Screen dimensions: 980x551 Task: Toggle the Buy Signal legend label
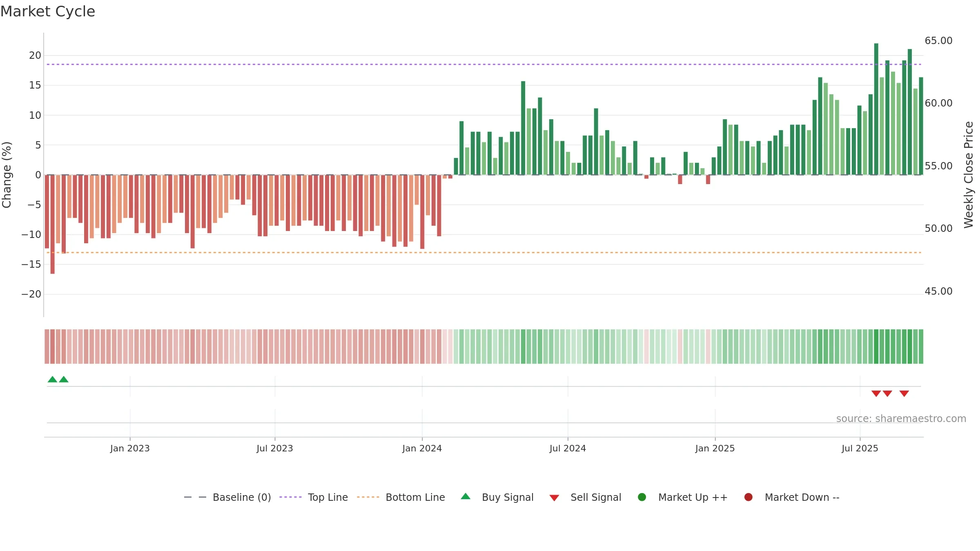[508, 497]
